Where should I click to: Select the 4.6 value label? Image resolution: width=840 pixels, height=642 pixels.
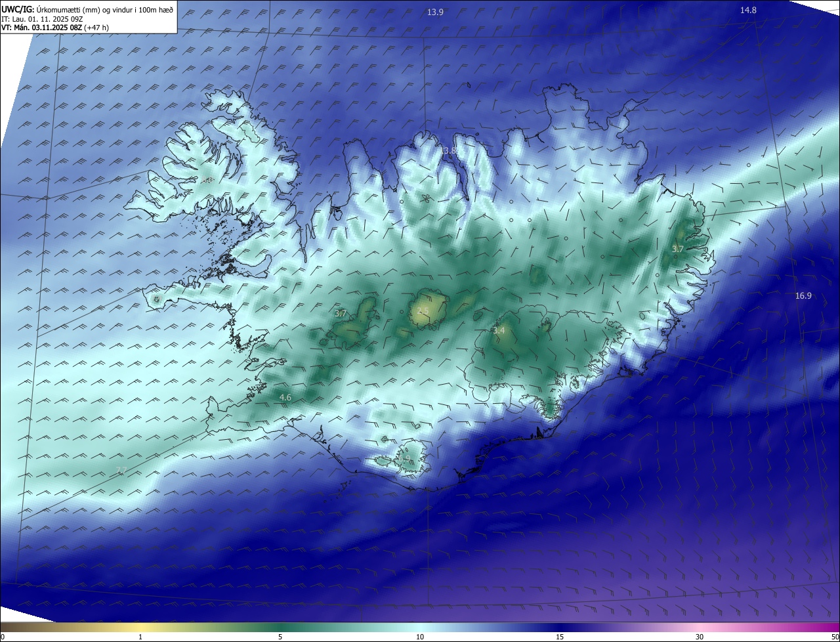(285, 398)
